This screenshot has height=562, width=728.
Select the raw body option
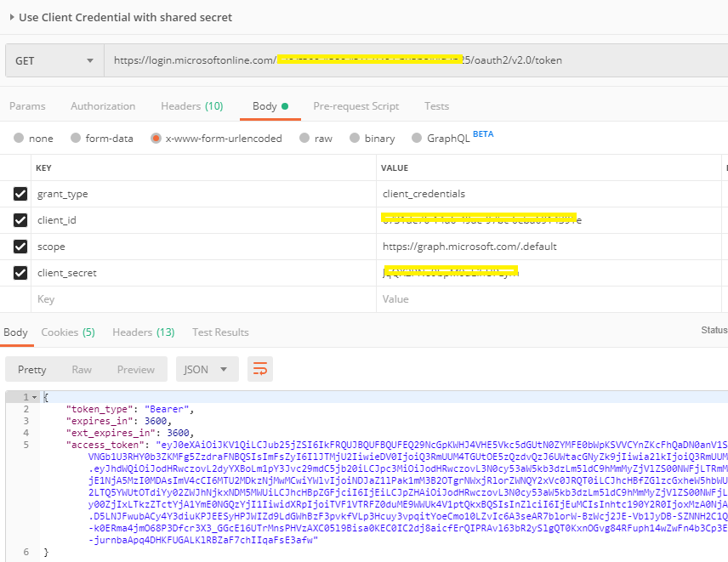click(304, 138)
